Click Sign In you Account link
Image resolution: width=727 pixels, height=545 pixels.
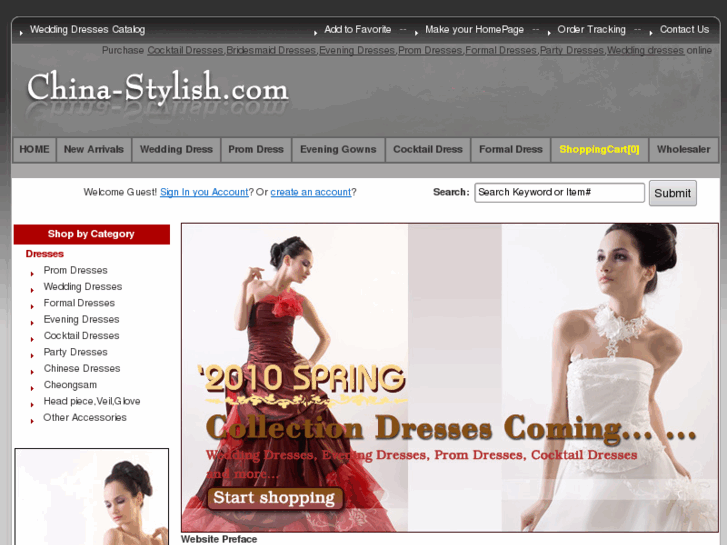(x=204, y=192)
